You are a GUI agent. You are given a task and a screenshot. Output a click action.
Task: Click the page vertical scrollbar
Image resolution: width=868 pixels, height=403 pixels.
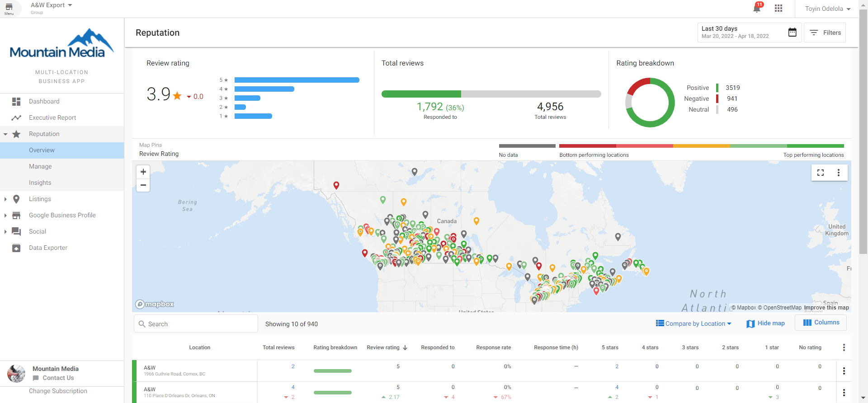[863, 131]
